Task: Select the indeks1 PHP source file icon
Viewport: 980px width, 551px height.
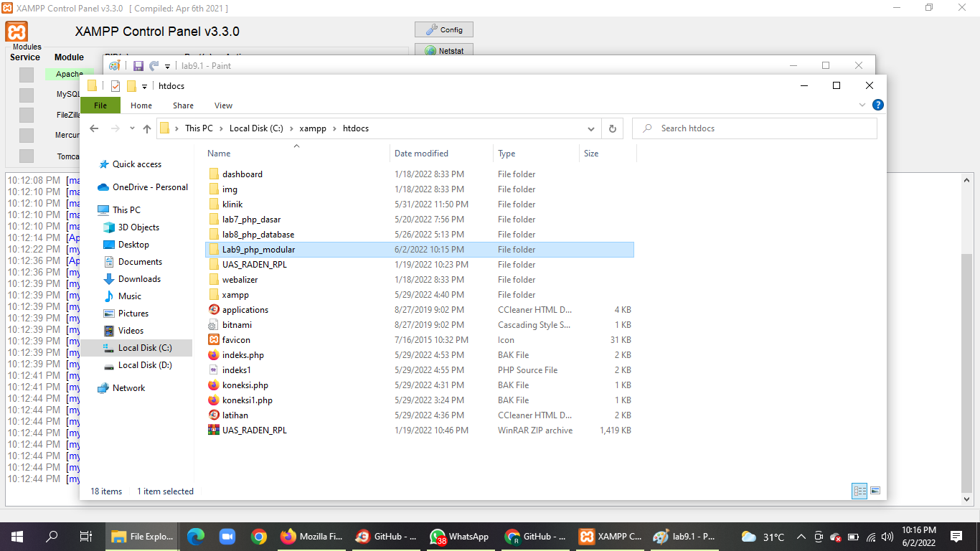Action: pos(214,370)
